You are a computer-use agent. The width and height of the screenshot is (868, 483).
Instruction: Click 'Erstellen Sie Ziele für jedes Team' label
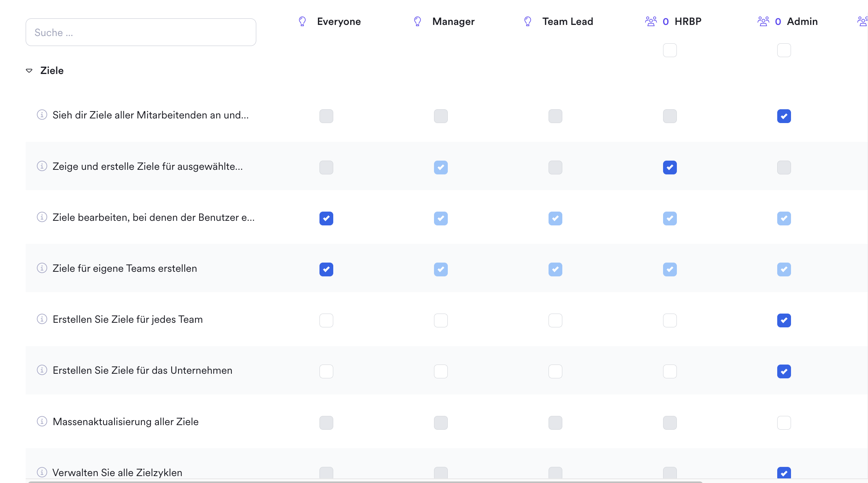coord(128,319)
